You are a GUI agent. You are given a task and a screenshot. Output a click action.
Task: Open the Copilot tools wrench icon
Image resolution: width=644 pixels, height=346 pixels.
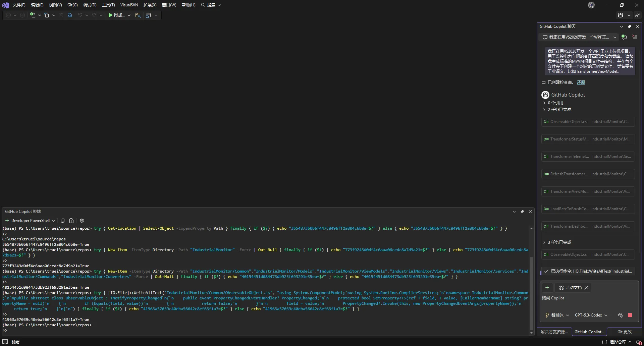621,315
